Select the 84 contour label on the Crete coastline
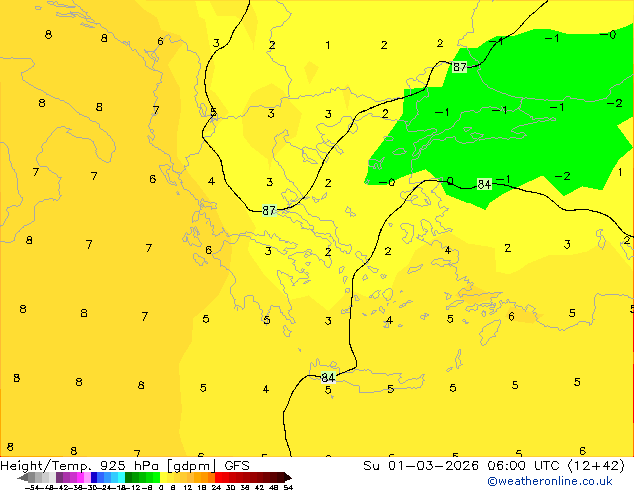This screenshot has height=490, width=634. tap(328, 377)
